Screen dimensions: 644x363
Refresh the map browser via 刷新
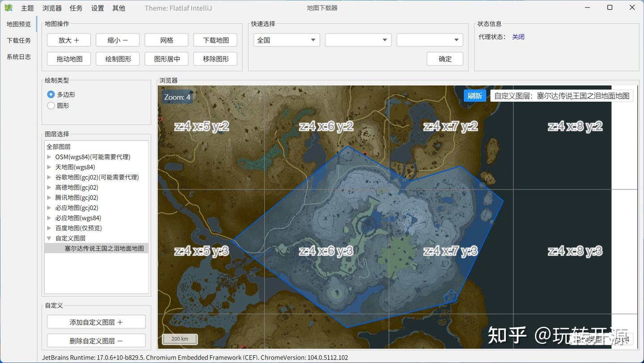pos(475,95)
